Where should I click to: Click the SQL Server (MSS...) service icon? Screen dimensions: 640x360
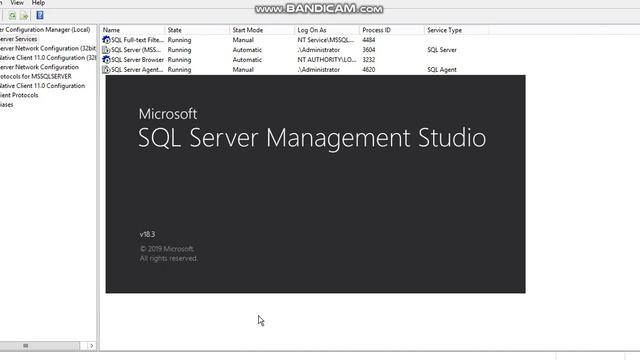106,49
